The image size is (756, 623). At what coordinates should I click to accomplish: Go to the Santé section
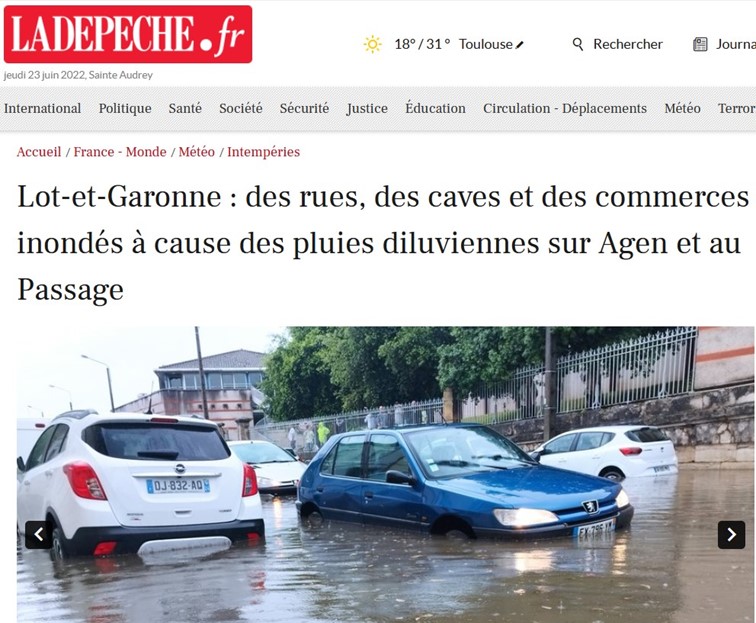[x=185, y=108]
